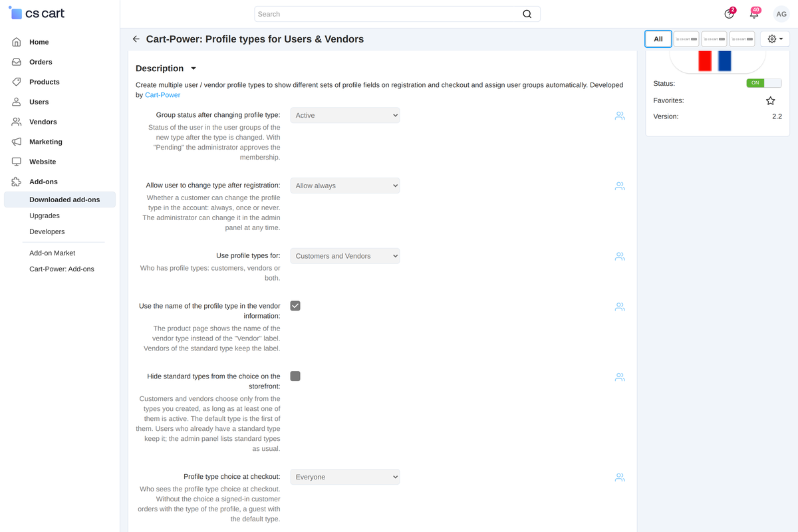798x532 pixels.
Task: Click the magnifier icon in the search box
Action: (527, 14)
